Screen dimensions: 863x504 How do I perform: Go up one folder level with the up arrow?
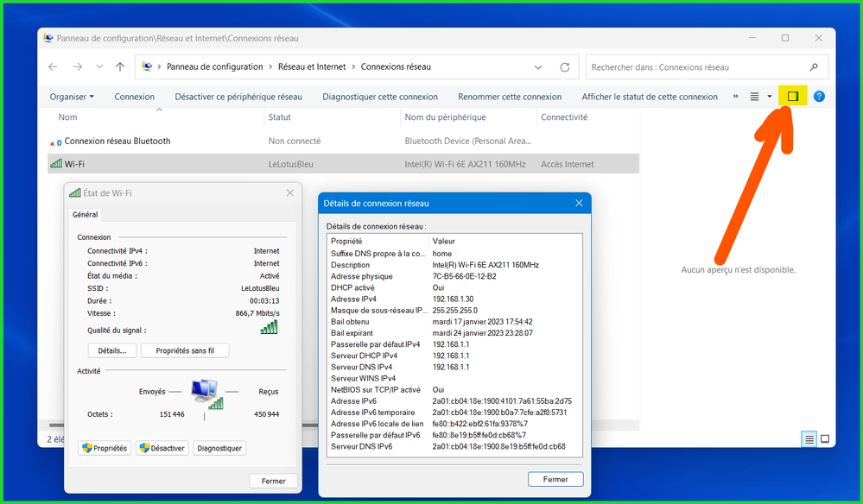tap(120, 67)
